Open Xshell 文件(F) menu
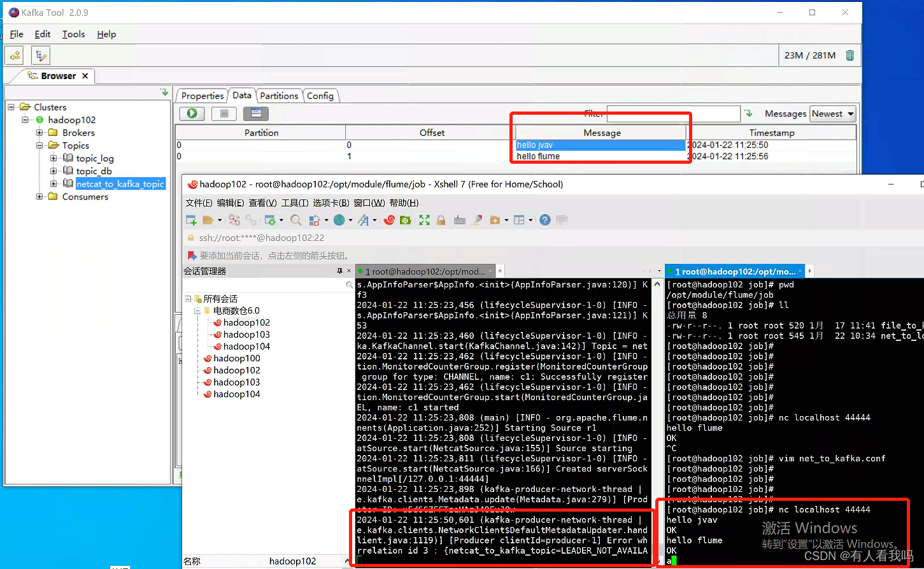924x569 pixels. coord(199,203)
